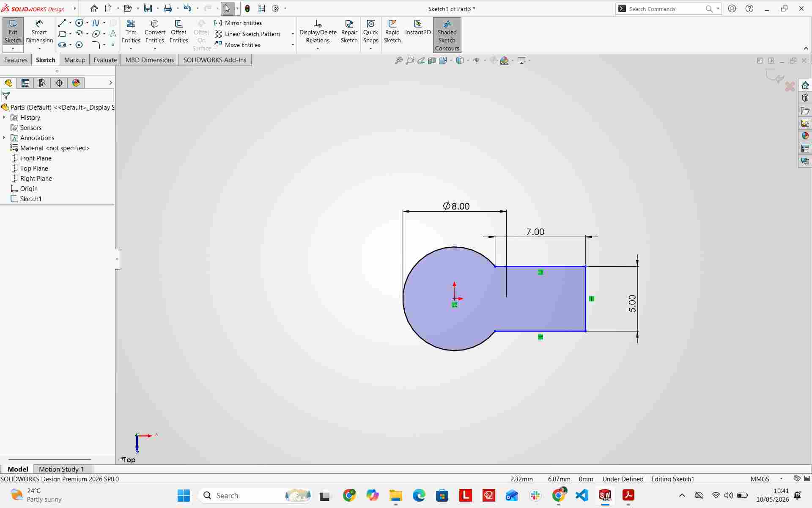This screenshot has height=508, width=812.
Task: Click Mirror Entities
Action: coord(238,23)
